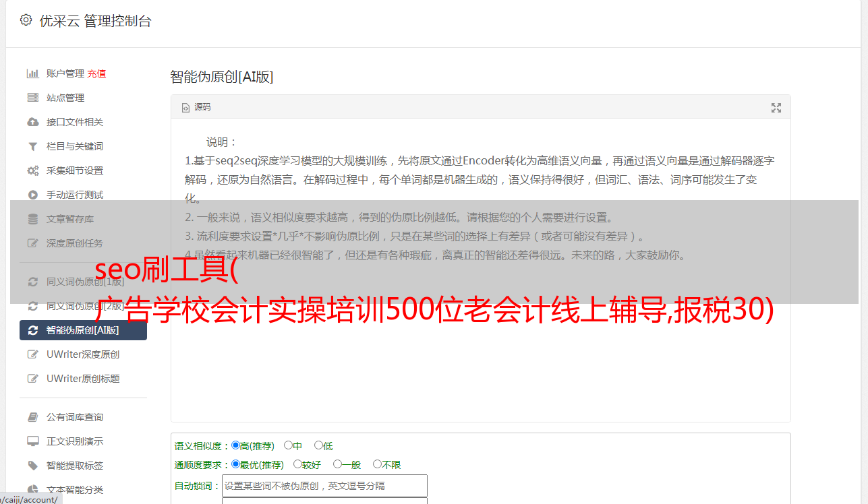Click the cloud upload icon for 接口文件相关
Screen dimensions: 868x504
click(x=32, y=122)
